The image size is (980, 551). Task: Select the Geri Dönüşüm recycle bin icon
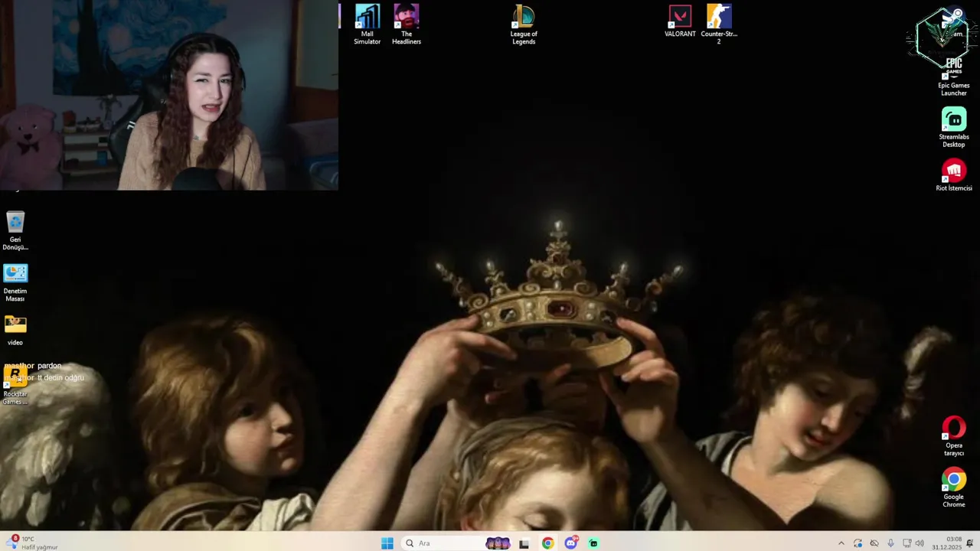pyautogui.click(x=15, y=230)
